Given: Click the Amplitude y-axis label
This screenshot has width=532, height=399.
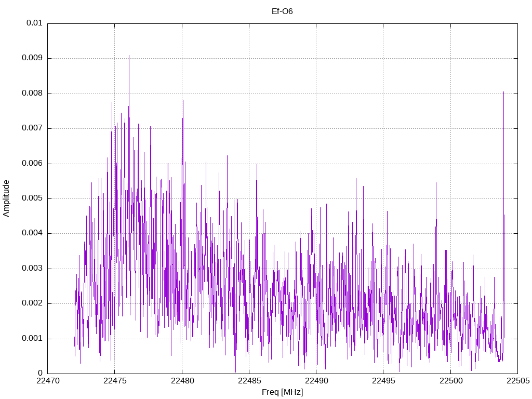Looking at the screenshot, I should (x=6, y=198).
